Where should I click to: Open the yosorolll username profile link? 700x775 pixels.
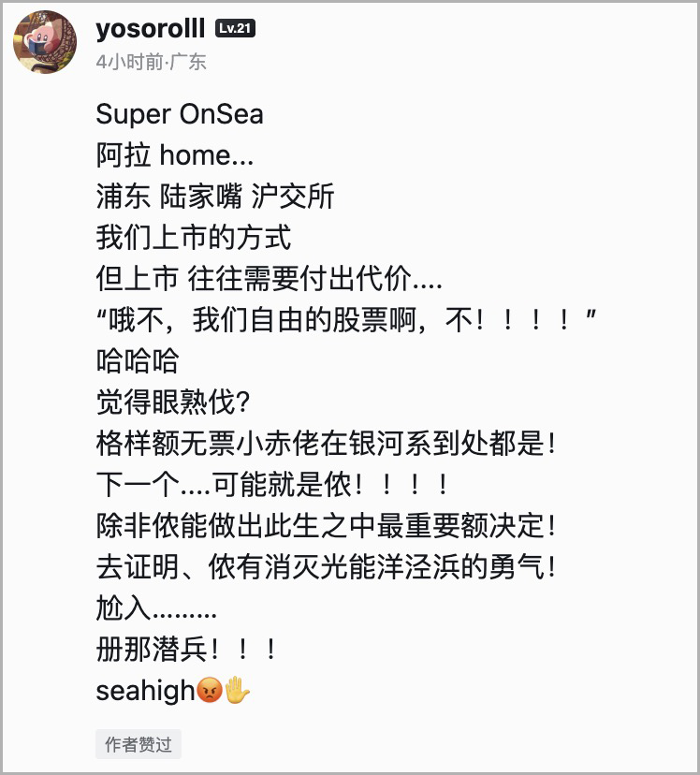[151, 29]
